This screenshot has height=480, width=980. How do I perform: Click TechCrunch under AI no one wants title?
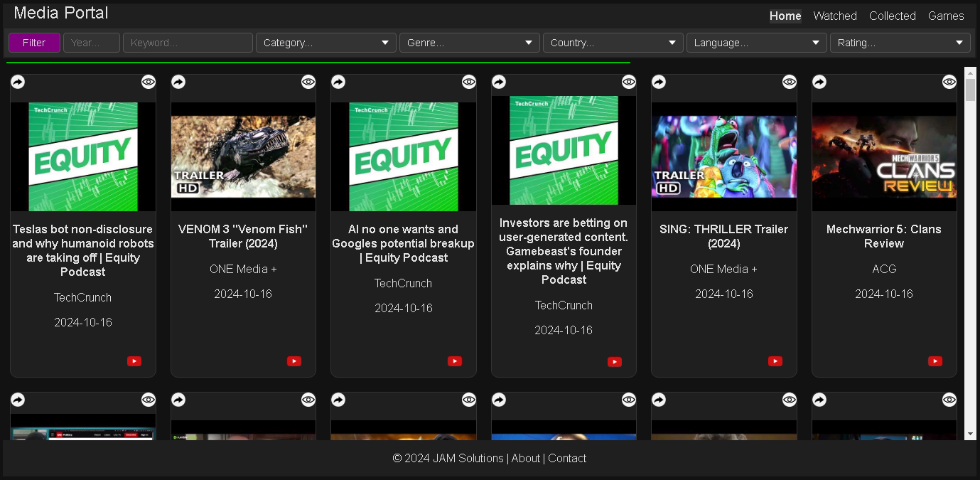pyautogui.click(x=404, y=283)
